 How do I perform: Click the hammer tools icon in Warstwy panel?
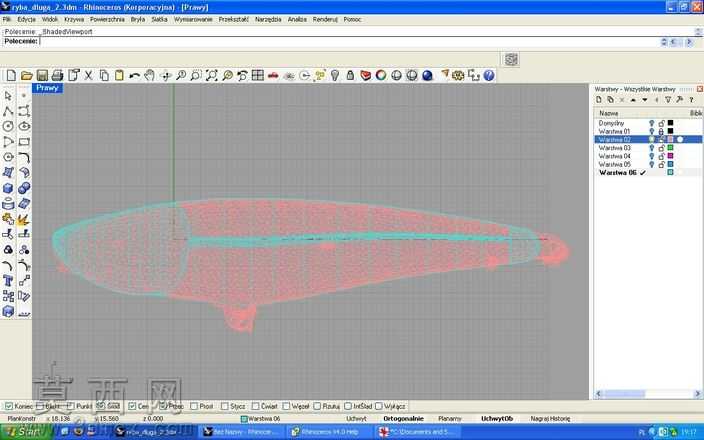(x=679, y=100)
